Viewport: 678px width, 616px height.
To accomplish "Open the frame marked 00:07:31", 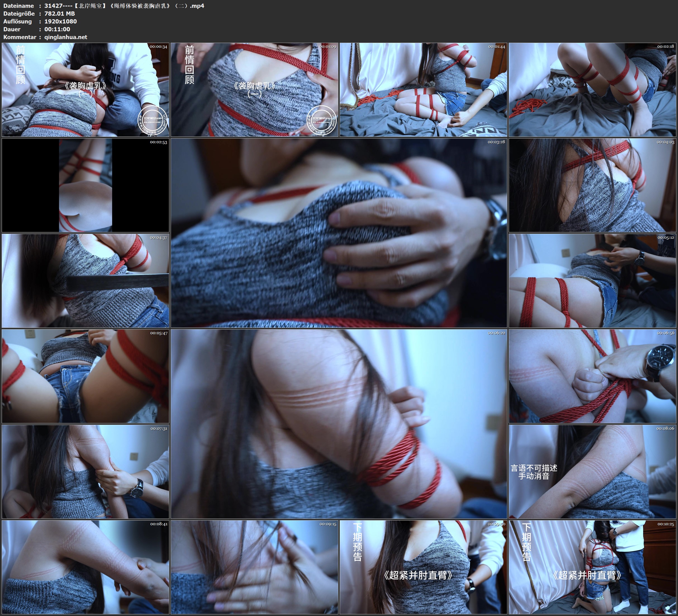I will click(85, 471).
